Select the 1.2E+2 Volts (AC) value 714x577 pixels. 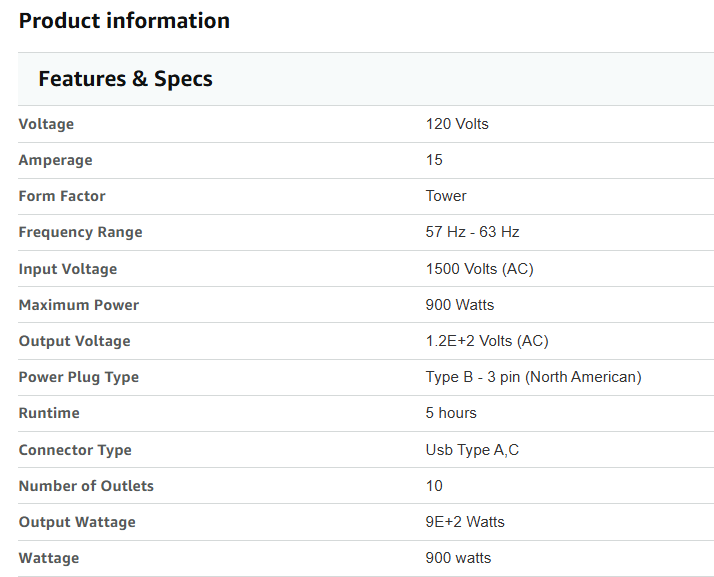[x=487, y=341]
